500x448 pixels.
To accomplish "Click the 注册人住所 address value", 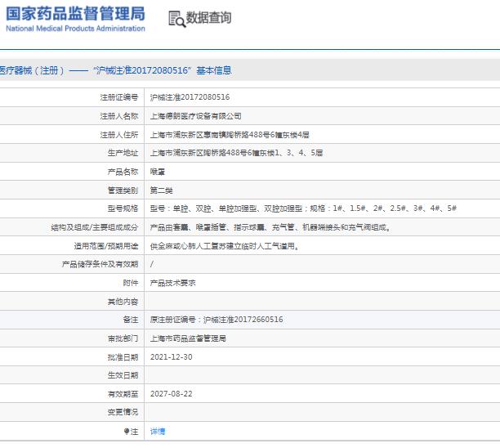I will click(x=230, y=134).
